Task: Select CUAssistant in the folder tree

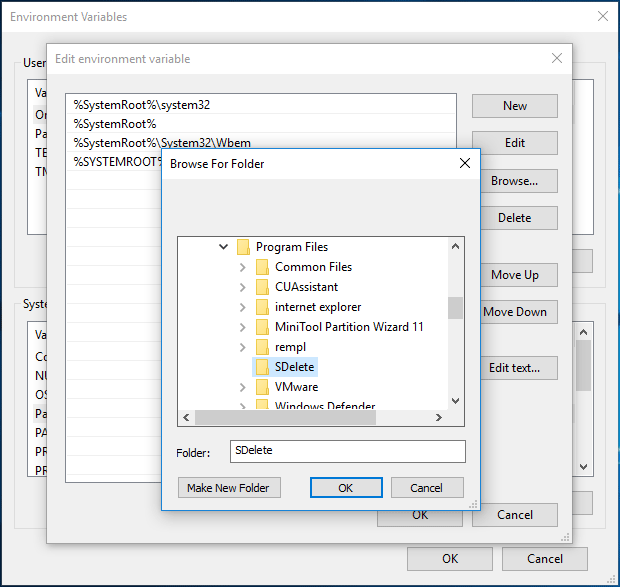Action: 306,287
